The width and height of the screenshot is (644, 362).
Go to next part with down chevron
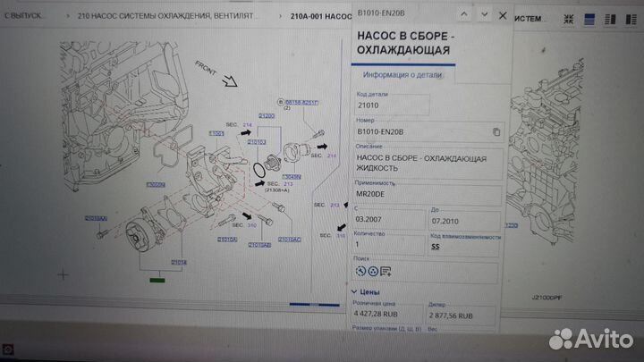point(485,14)
